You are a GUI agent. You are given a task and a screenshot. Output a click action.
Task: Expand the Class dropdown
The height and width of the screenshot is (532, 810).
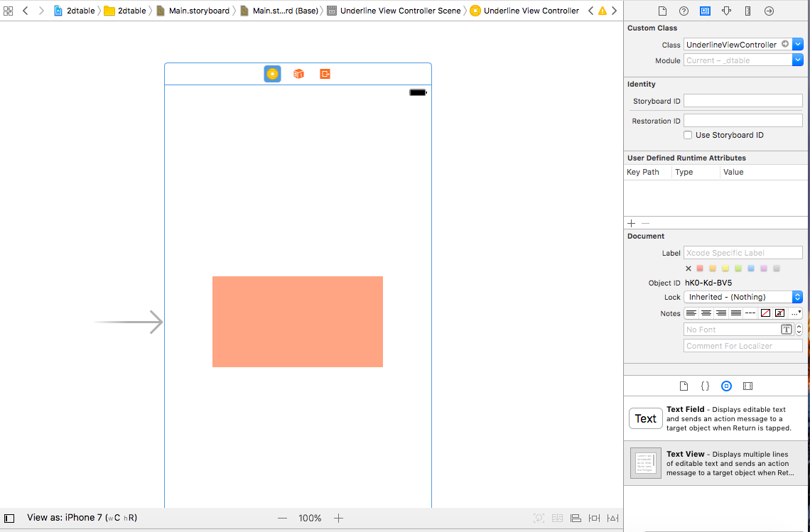pos(798,45)
